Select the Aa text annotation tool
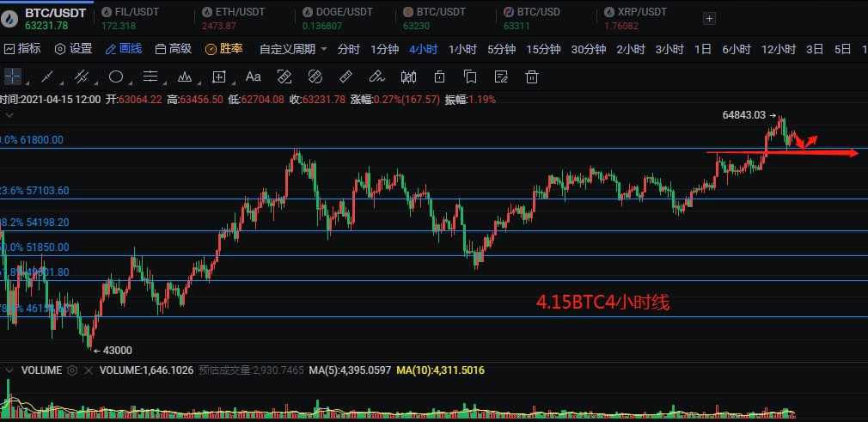868x422 pixels. (254, 76)
